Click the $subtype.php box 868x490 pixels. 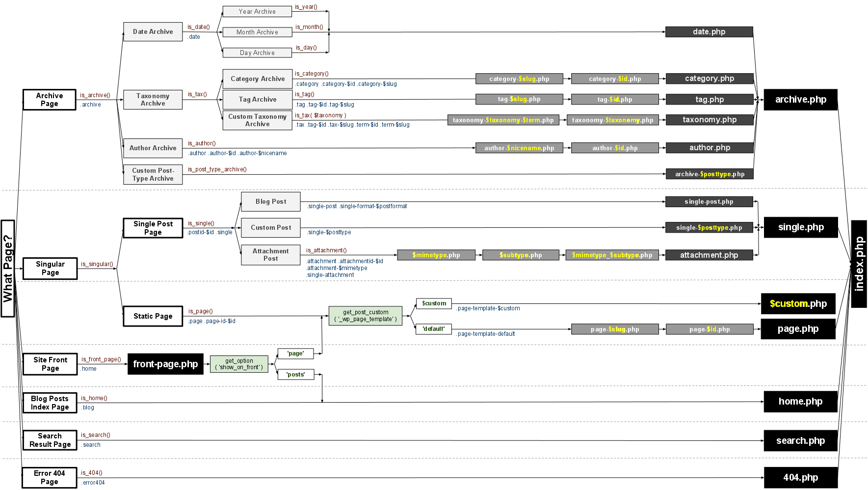pos(521,255)
